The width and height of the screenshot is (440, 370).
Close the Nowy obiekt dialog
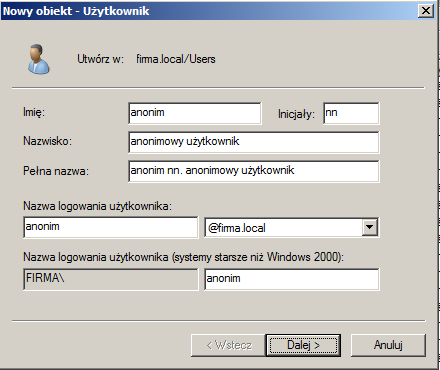point(426,11)
